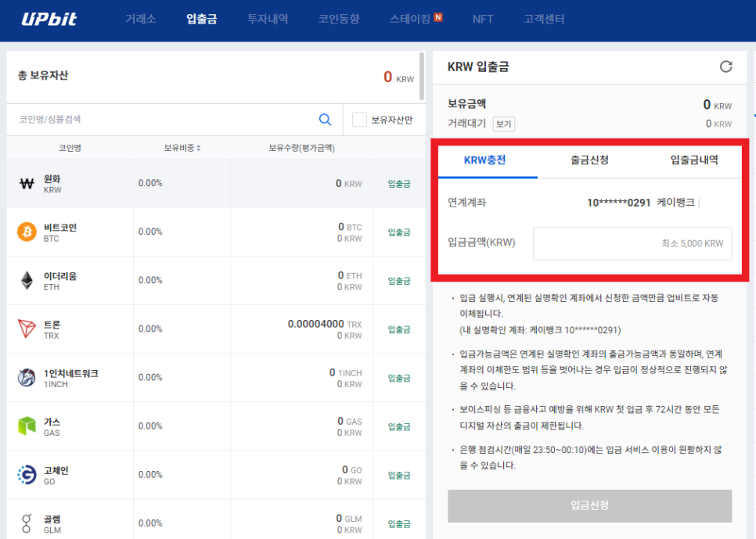Image resolution: width=756 pixels, height=539 pixels.
Task: Click the 거래대기 label
Action: (x=466, y=124)
